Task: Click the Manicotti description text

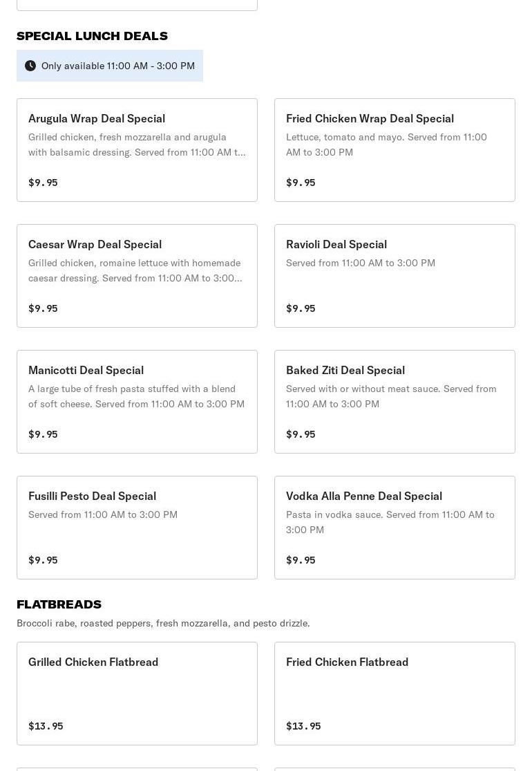Action: 136,396
